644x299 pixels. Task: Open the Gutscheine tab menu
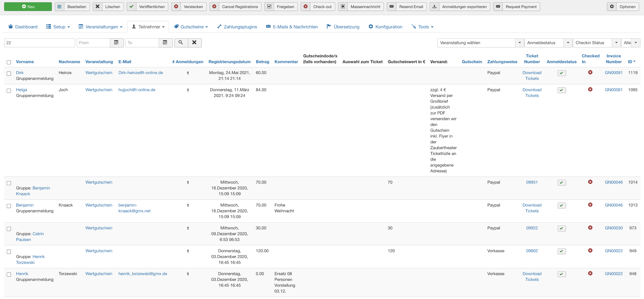point(191,27)
